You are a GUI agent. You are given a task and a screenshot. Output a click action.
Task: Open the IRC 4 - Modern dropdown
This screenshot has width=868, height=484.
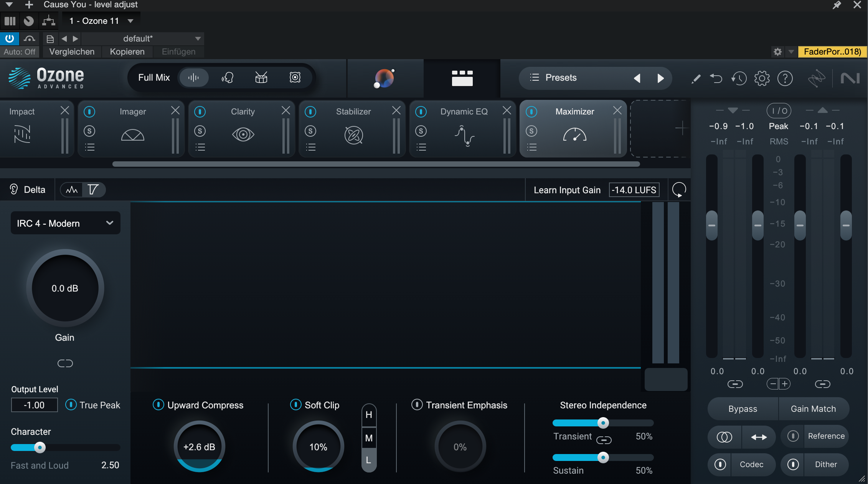pos(65,223)
